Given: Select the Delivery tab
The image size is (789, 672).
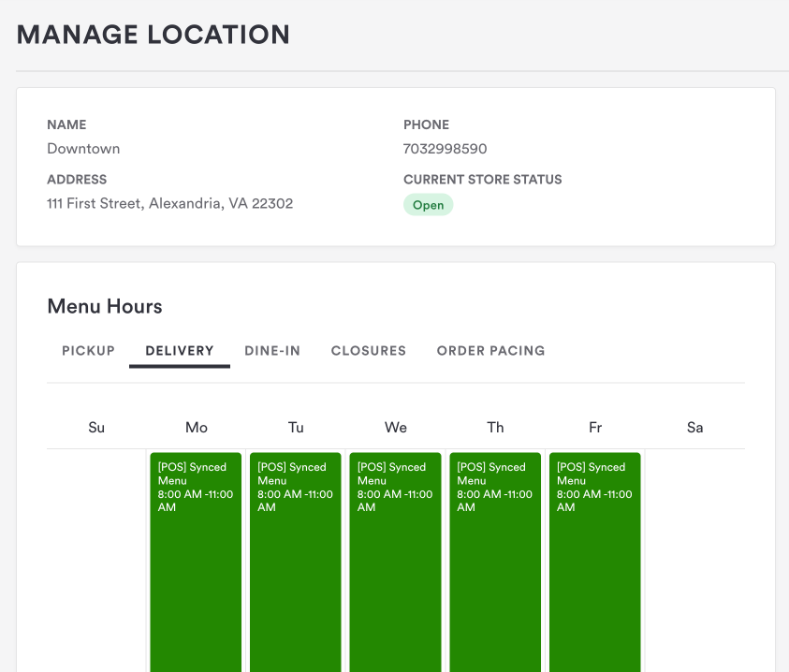Looking at the screenshot, I should 180,351.
